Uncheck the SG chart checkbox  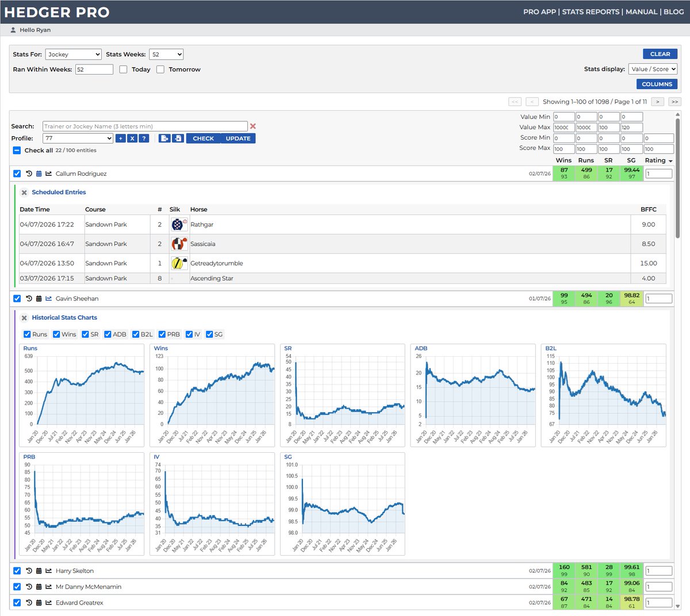[x=209, y=334]
